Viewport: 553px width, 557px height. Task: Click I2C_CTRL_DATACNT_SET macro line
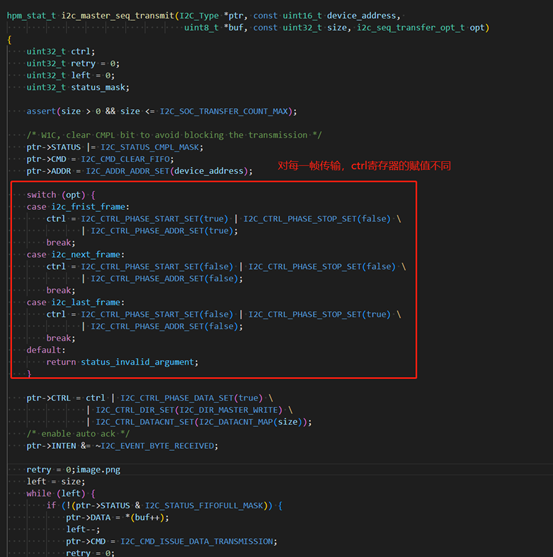(x=199, y=422)
